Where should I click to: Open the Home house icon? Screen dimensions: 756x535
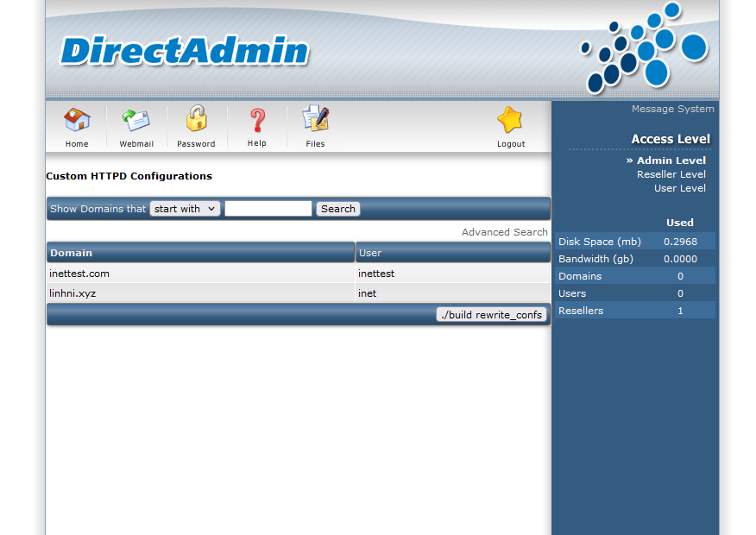coord(77,120)
